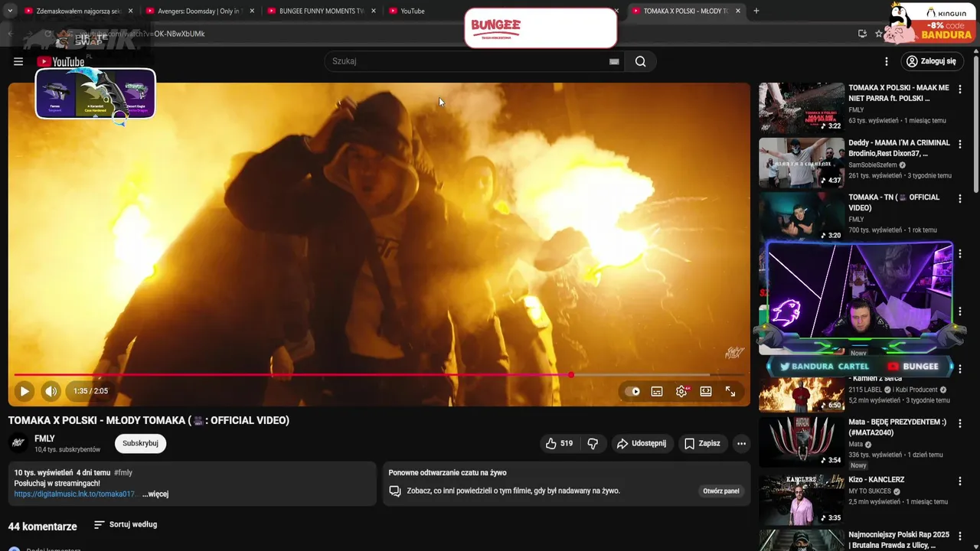Toggle subtitles in the video player

(x=657, y=391)
